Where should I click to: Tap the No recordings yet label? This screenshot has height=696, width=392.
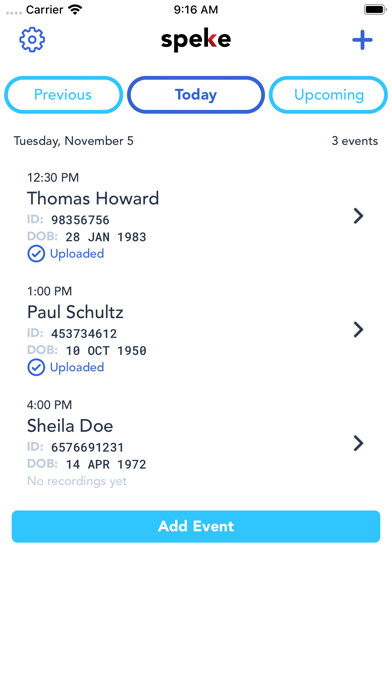click(77, 481)
